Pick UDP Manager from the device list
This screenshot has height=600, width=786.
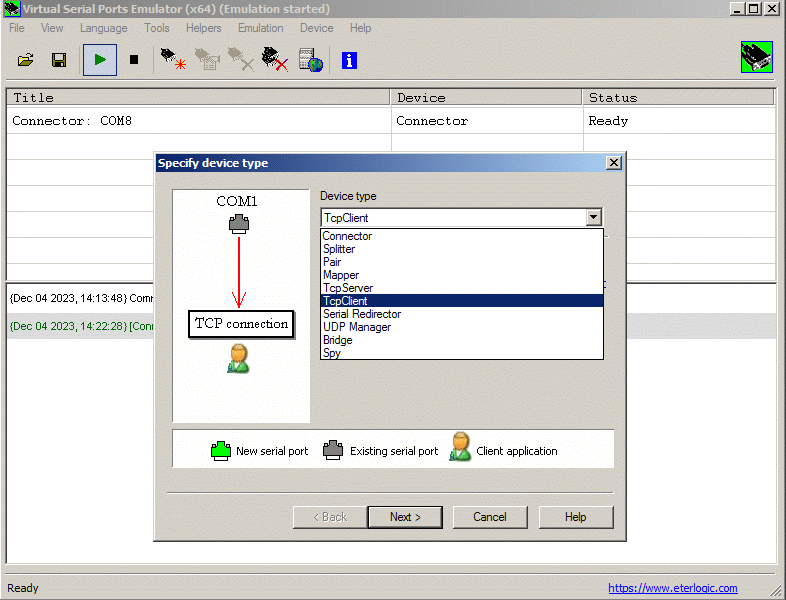pos(356,327)
